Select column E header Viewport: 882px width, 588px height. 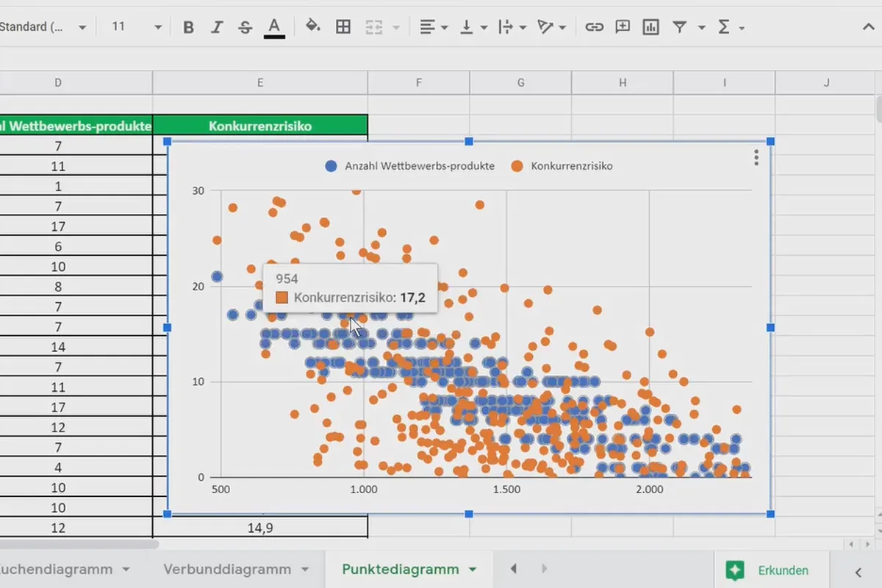[260, 82]
